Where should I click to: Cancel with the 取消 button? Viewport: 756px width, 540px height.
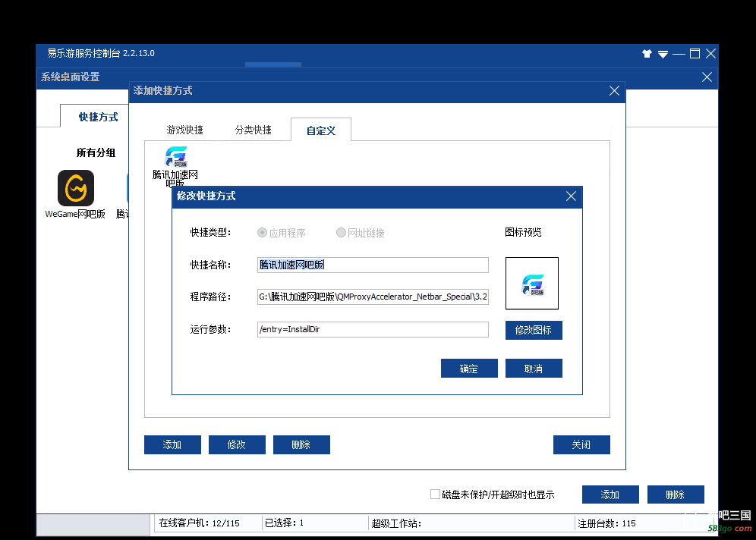(534, 369)
